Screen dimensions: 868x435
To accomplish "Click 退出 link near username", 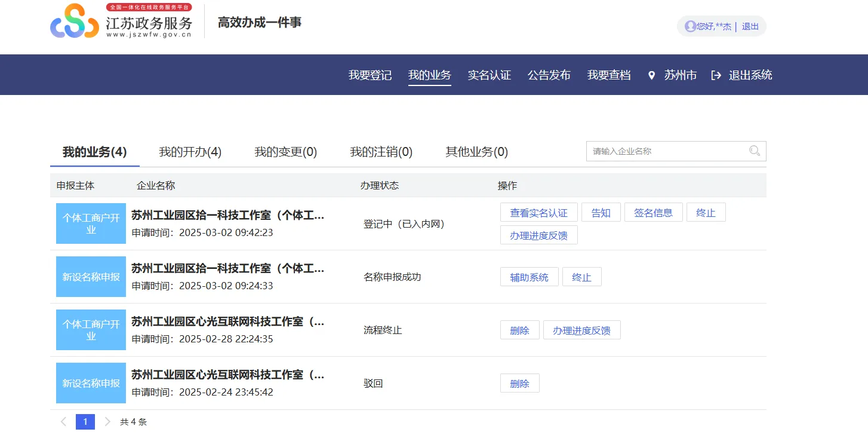I will tap(750, 26).
